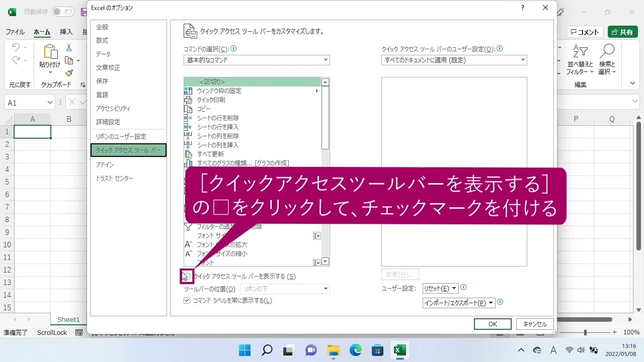Open the リセット dropdown button

[440, 289]
